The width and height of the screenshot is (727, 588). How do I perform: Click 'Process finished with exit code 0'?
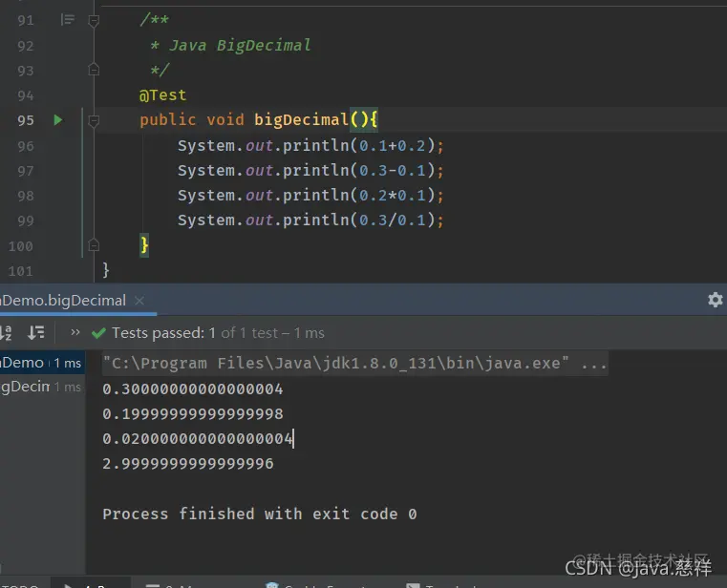tap(260, 514)
